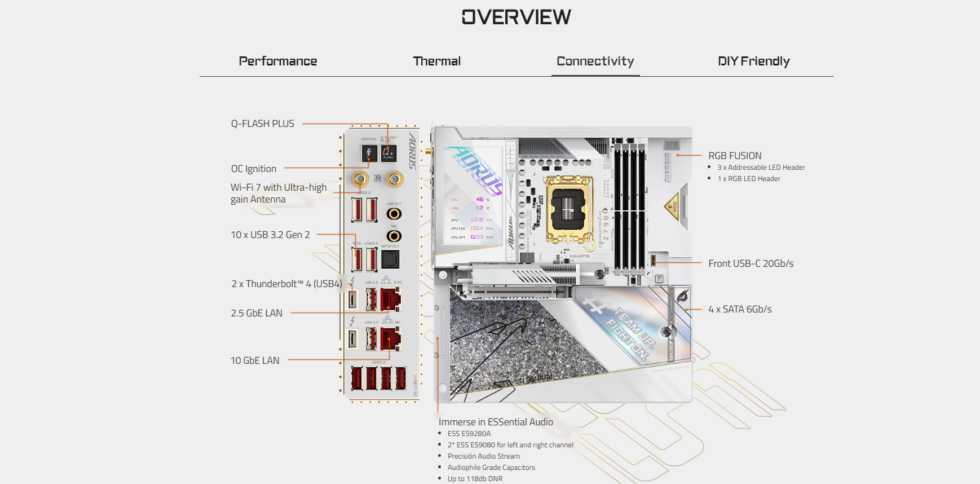
Task: Click the 2* ESS ES9080 left and right channel bullet
Action: coord(510,445)
